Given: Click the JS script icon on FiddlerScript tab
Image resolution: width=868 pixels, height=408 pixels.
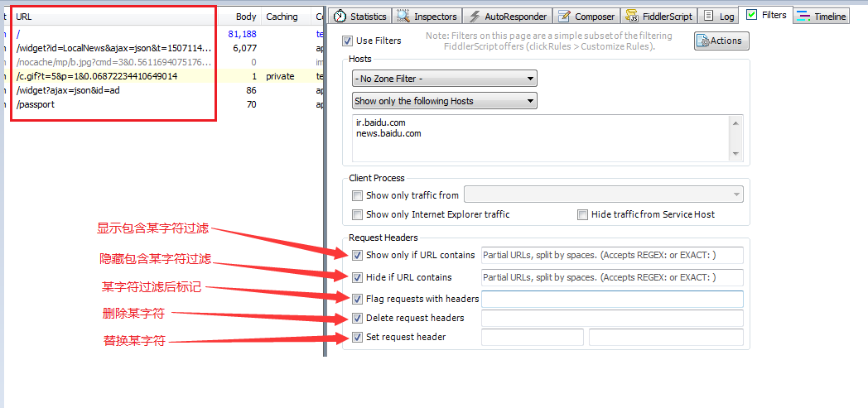Looking at the screenshot, I should tap(632, 16).
